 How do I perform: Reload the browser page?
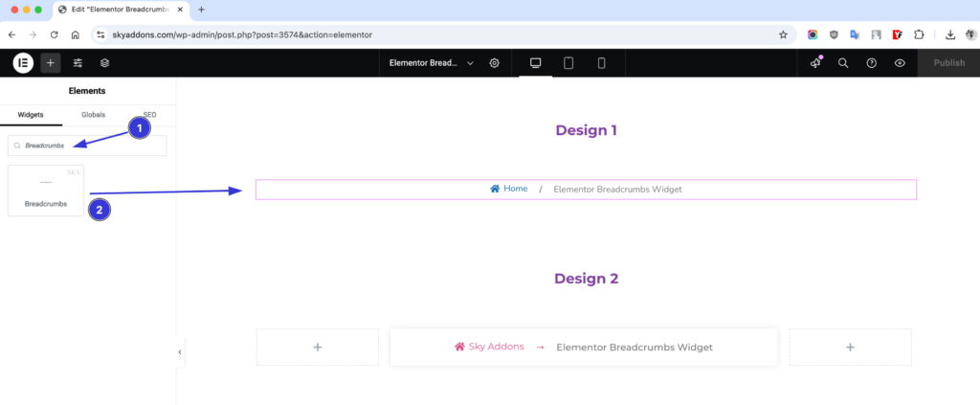[55, 35]
